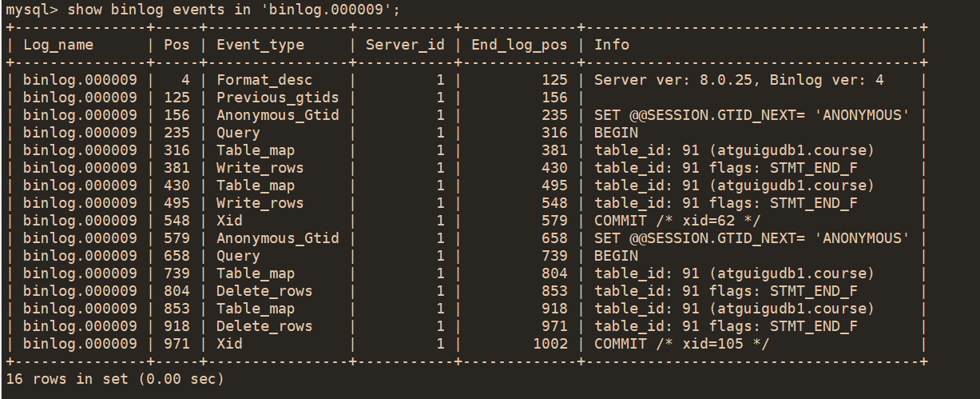This screenshot has height=399, width=980.
Task: Click the Xid event at position 548
Action: pyautogui.click(x=229, y=221)
